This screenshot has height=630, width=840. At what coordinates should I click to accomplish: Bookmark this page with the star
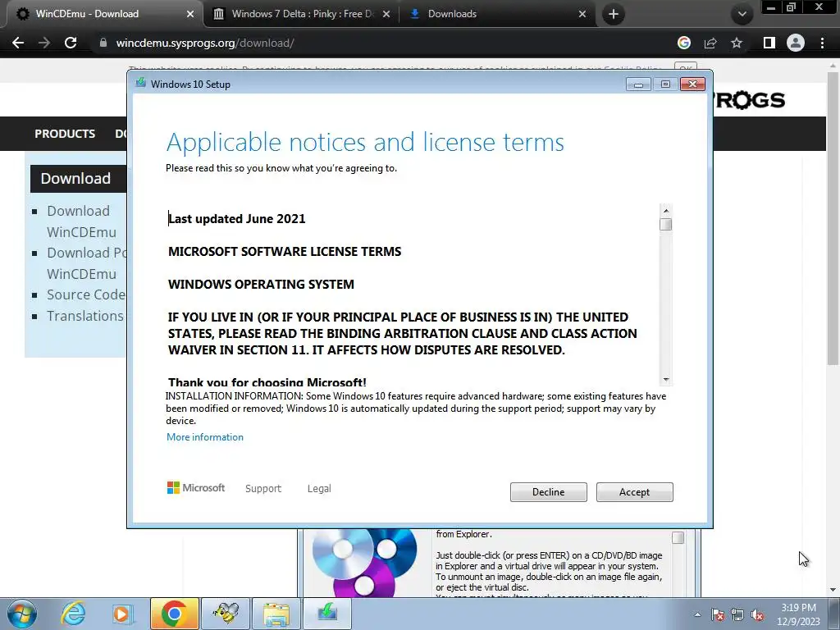[737, 43]
